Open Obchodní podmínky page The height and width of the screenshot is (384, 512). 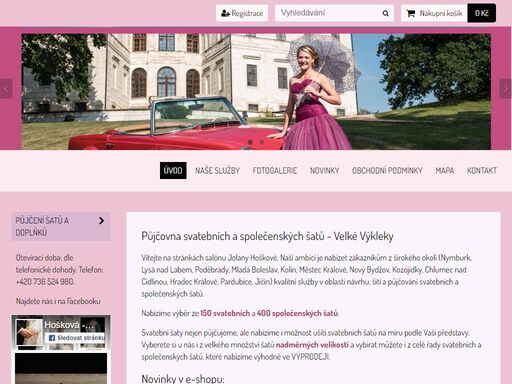pos(387,170)
